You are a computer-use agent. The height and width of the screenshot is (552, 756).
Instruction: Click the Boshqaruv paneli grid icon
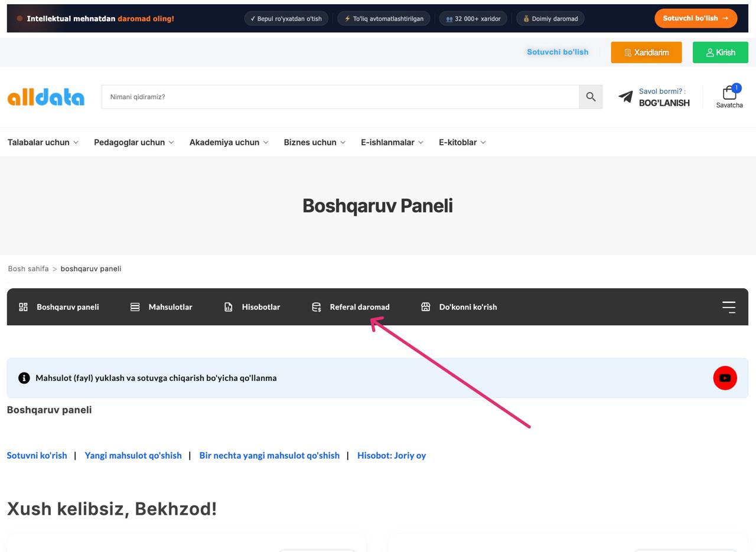[x=24, y=307]
